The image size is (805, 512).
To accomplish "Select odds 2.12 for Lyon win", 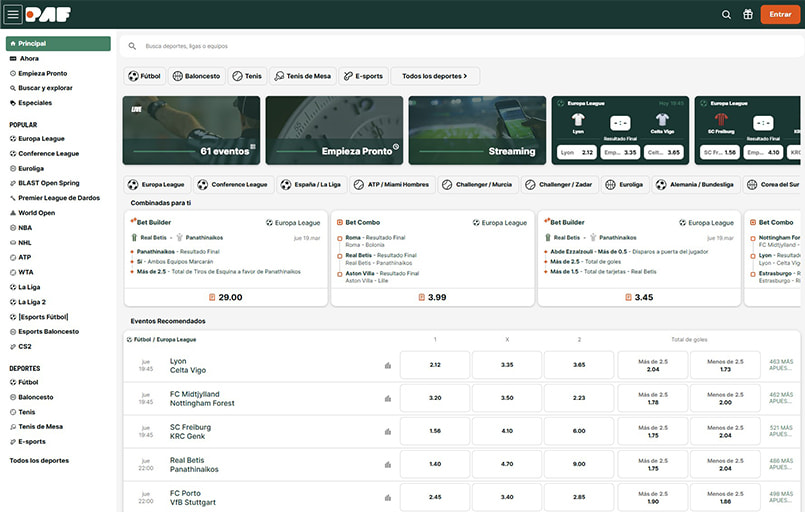I will (435, 365).
